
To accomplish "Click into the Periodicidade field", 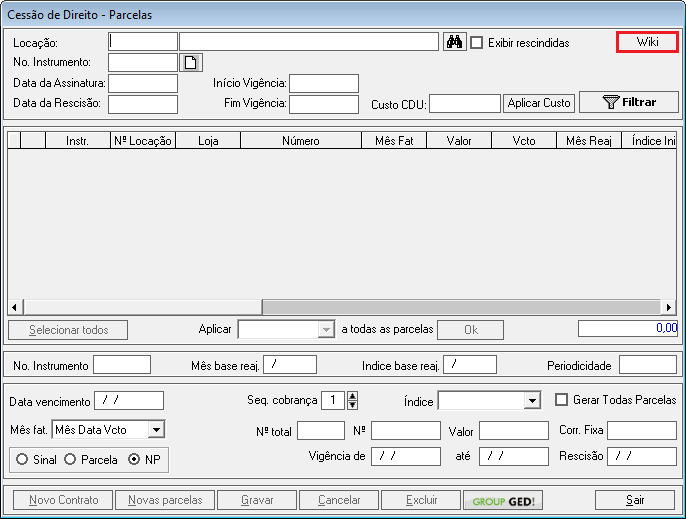I will 648,365.
